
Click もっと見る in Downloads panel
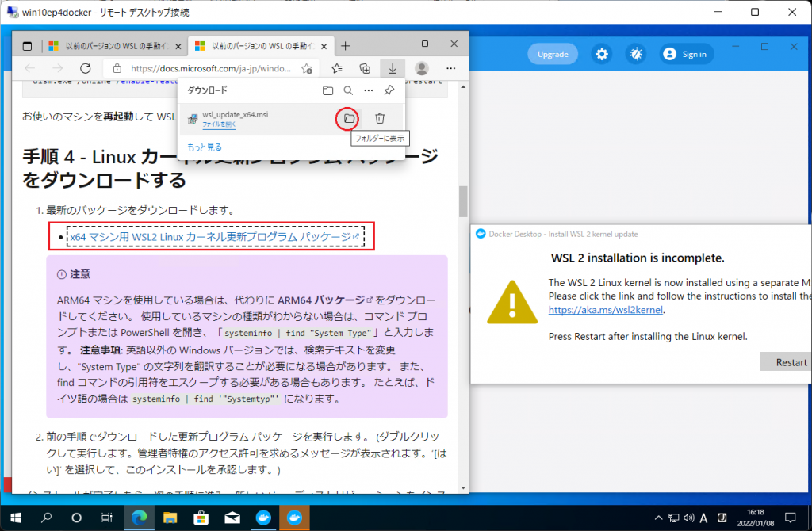click(x=205, y=147)
